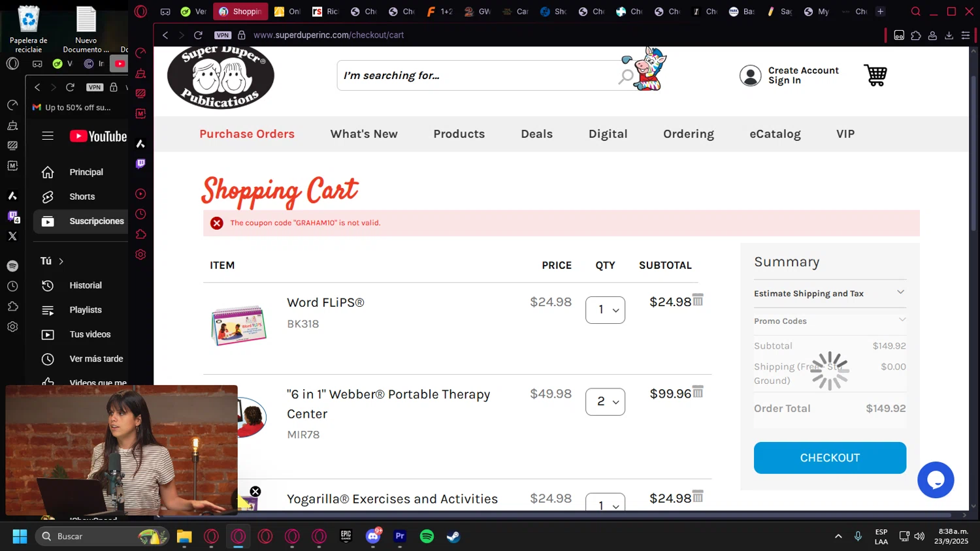
Task: Close the webcam overlay with the X
Action: (255, 492)
